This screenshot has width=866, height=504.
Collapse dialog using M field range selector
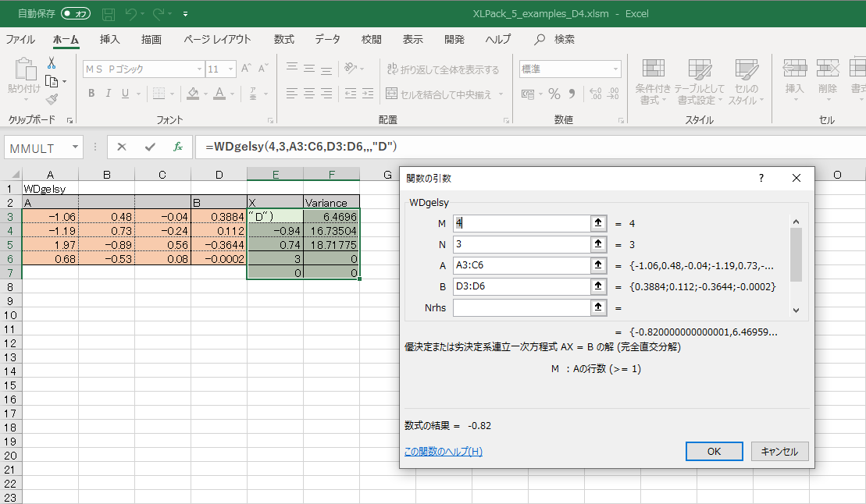click(599, 223)
